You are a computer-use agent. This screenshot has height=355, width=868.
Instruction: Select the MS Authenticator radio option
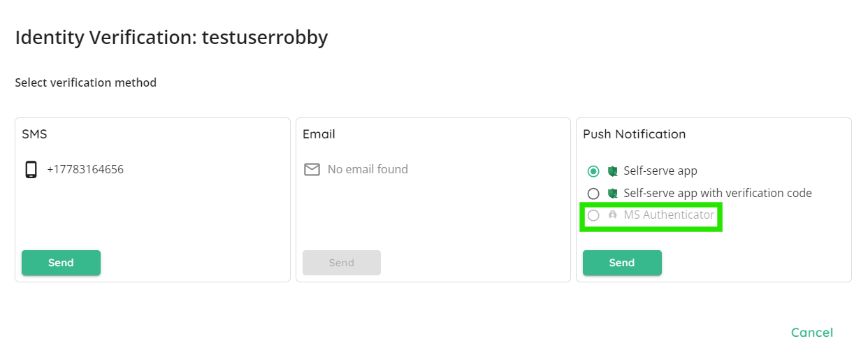point(593,215)
